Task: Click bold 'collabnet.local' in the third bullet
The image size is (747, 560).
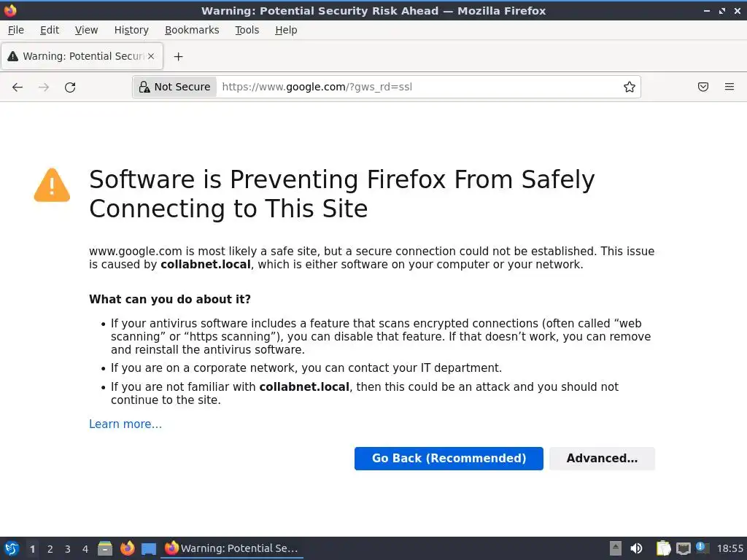Action: tap(304, 386)
